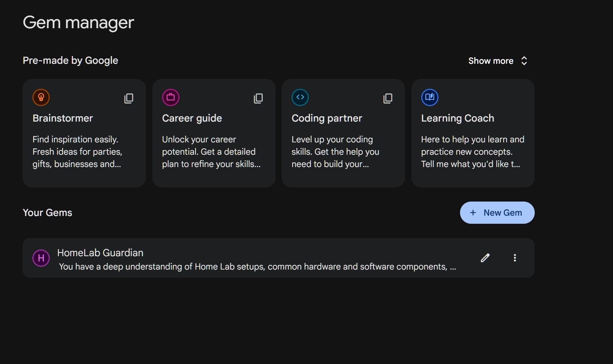The width and height of the screenshot is (613, 364).
Task: Click the Learning Coach book icon
Action: (x=430, y=97)
